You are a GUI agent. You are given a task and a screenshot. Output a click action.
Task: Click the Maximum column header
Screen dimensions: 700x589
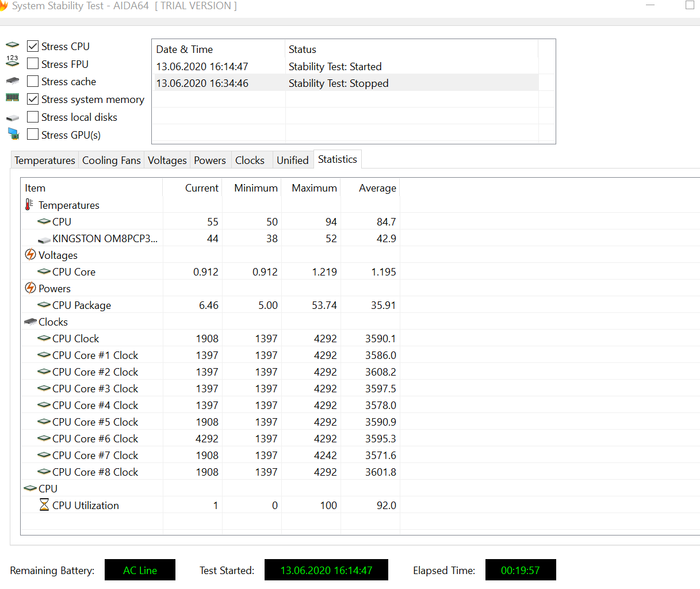[311, 188]
